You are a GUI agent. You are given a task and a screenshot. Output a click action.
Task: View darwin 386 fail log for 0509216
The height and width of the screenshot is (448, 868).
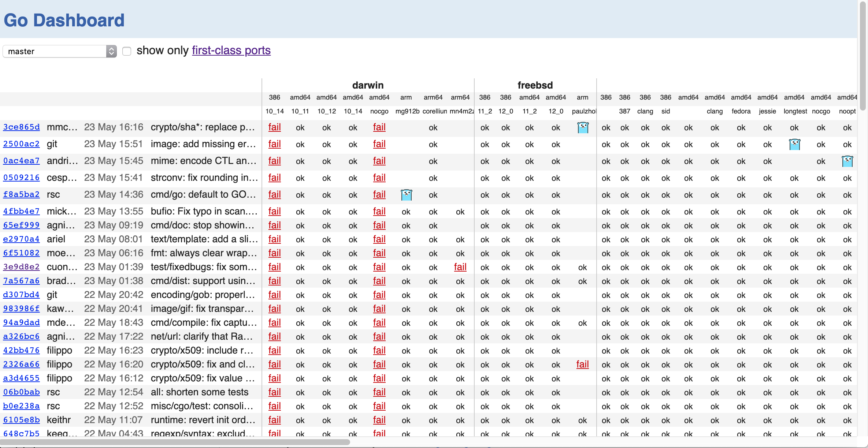[274, 178]
